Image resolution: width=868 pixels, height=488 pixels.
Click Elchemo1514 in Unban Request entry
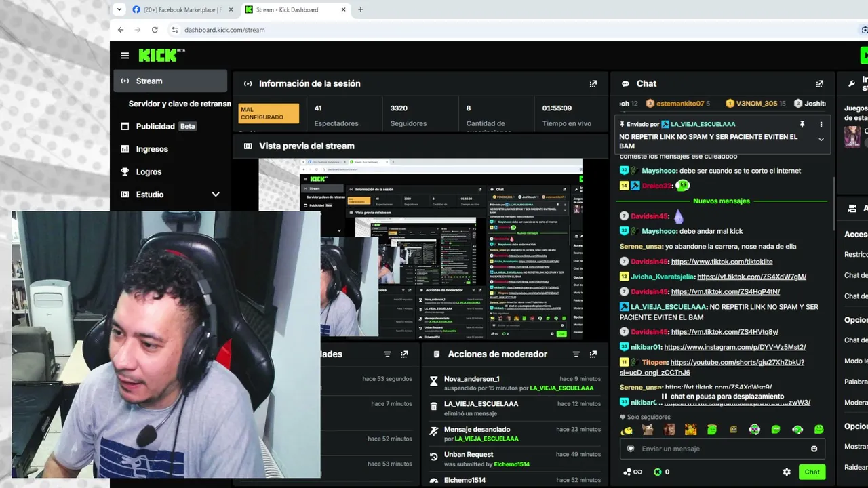tap(511, 464)
